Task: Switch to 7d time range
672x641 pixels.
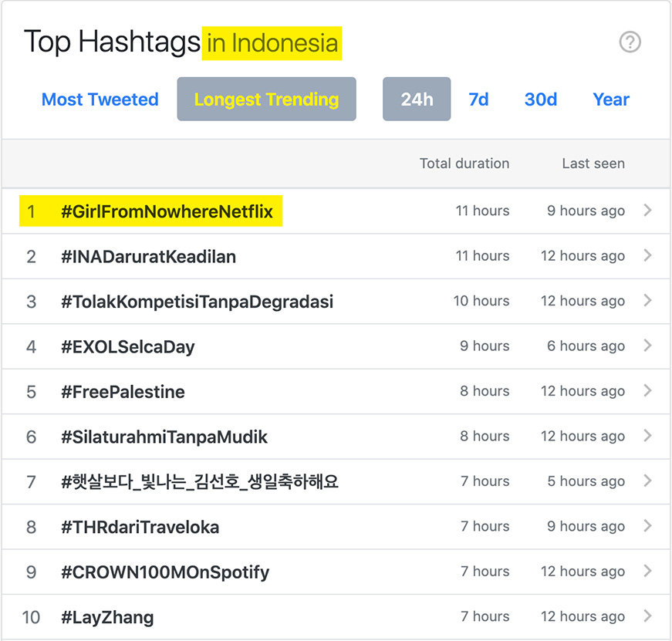Action: click(478, 100)
